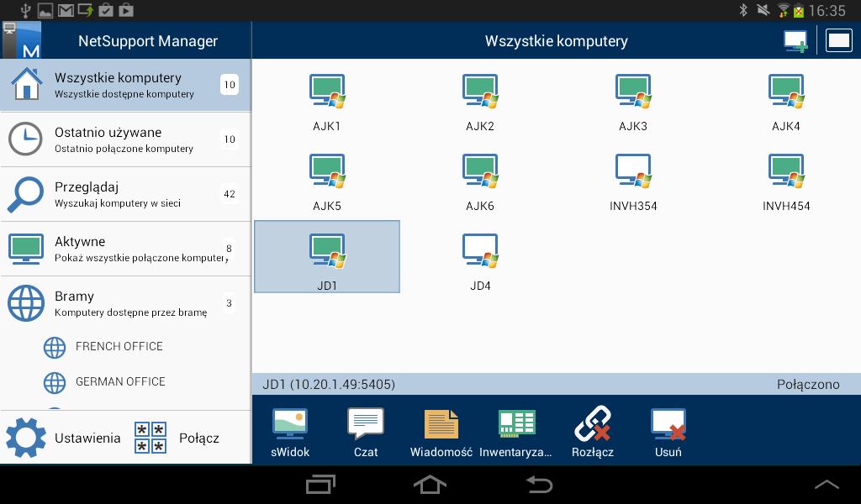Tap the Wszystkie komputery header title

557,41
